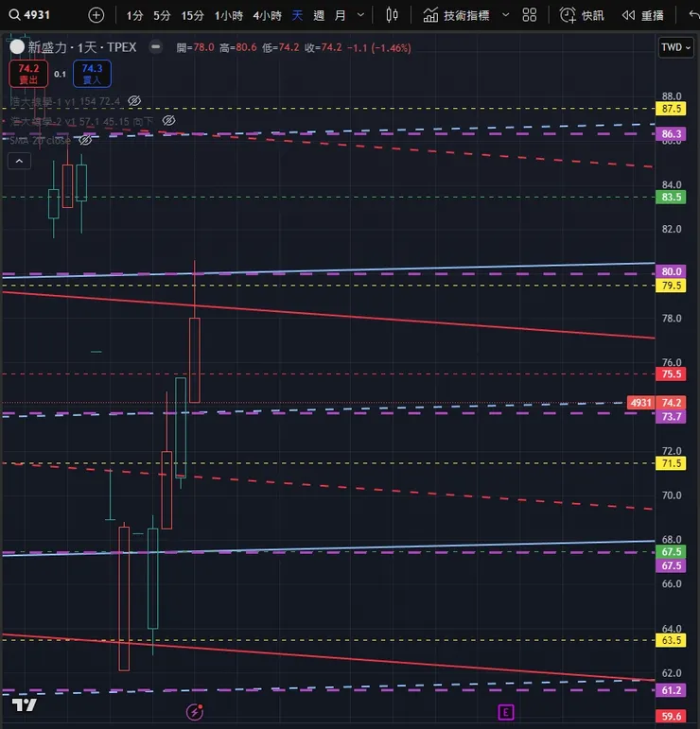Open symbol search for 4931
Screen dimensions: 700x729
[x=29, y=15]
